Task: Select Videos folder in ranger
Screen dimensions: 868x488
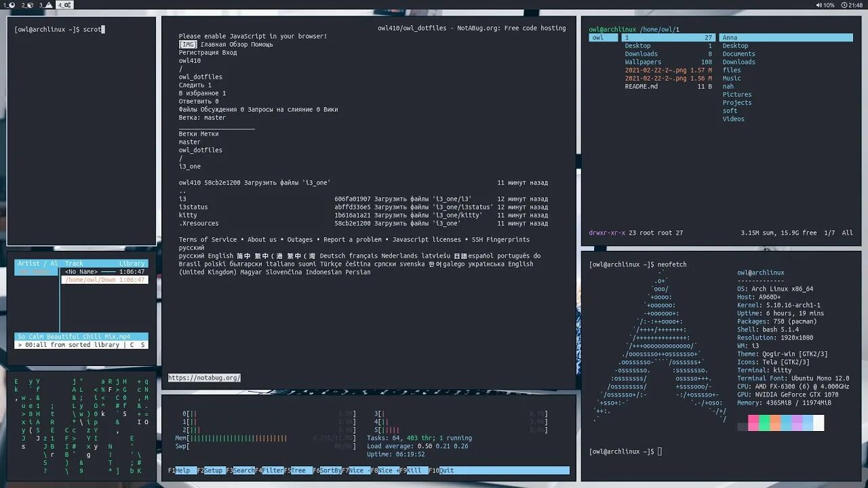Action: tap(733, 119)
